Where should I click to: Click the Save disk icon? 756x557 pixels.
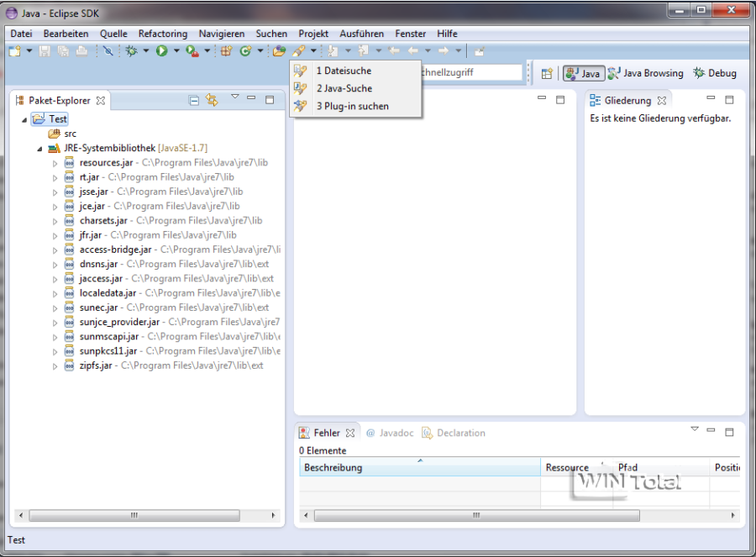(x=45, y=50)
